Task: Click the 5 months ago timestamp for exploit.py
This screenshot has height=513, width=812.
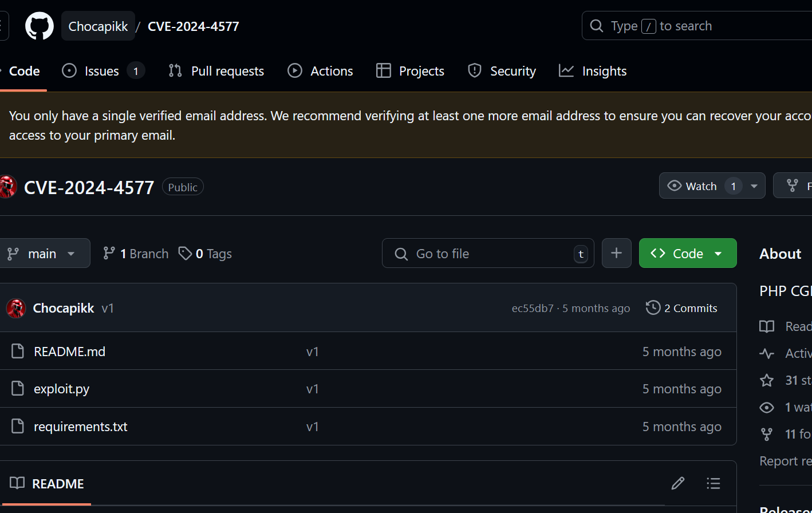Action: point(682,389)
